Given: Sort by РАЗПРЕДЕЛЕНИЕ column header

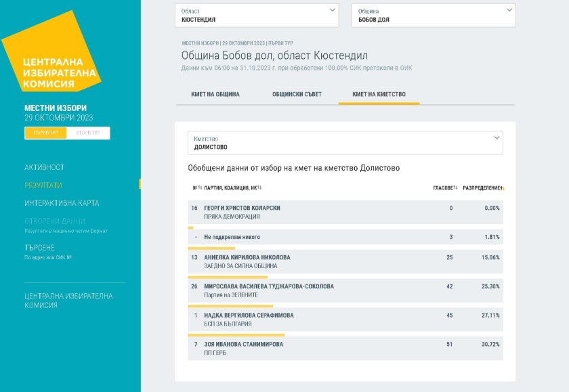Looking at the screenshot, I should pos(484,188).
